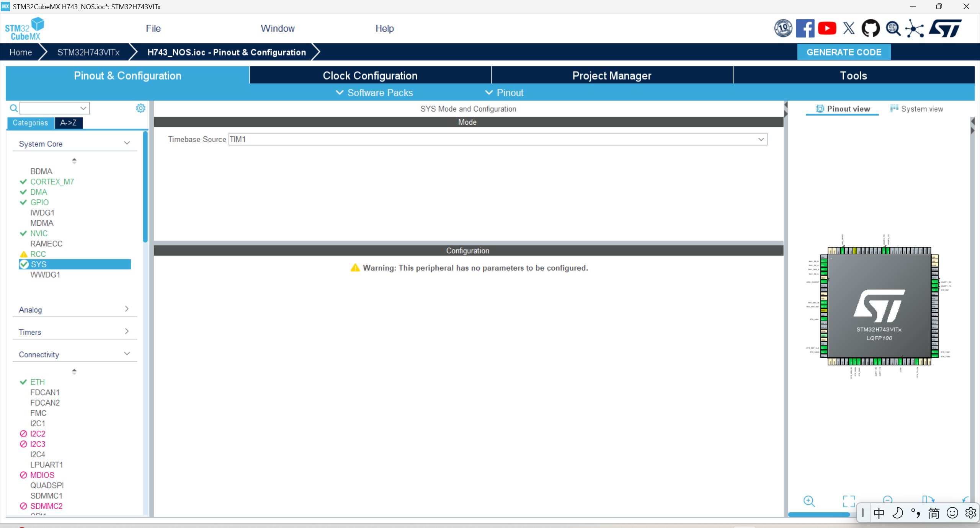Open the ST community network icon

(915, 28)
